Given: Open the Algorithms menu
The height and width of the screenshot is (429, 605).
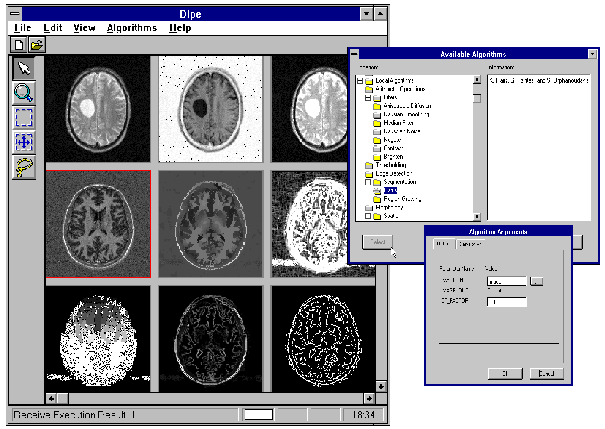Looking at the screenshot, I should pyautogui.click(x=132, y=28).
